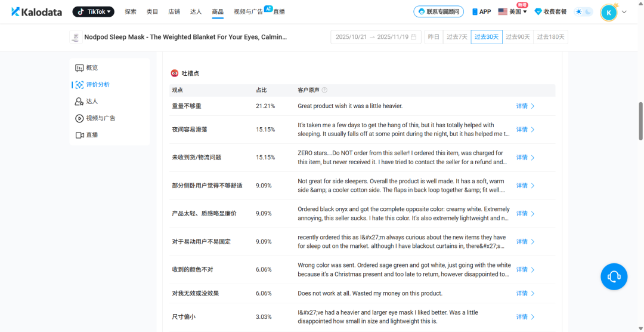Open the 达人 top menu

click(196, 12)
